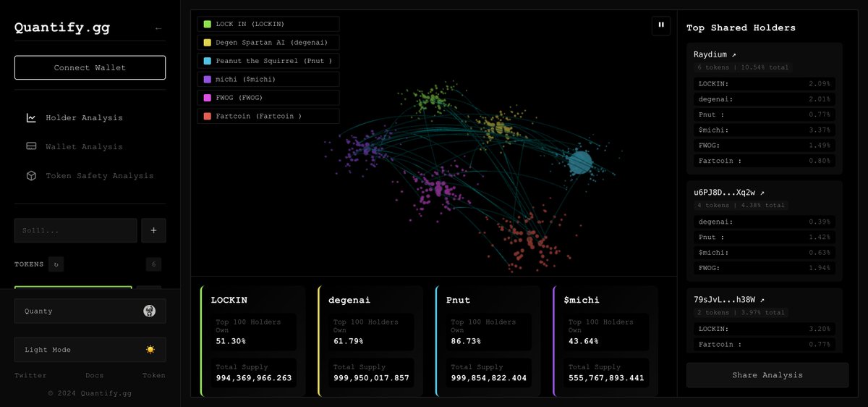Click LOCKIN top holders value 51.30%

click(x=231, y=341)
